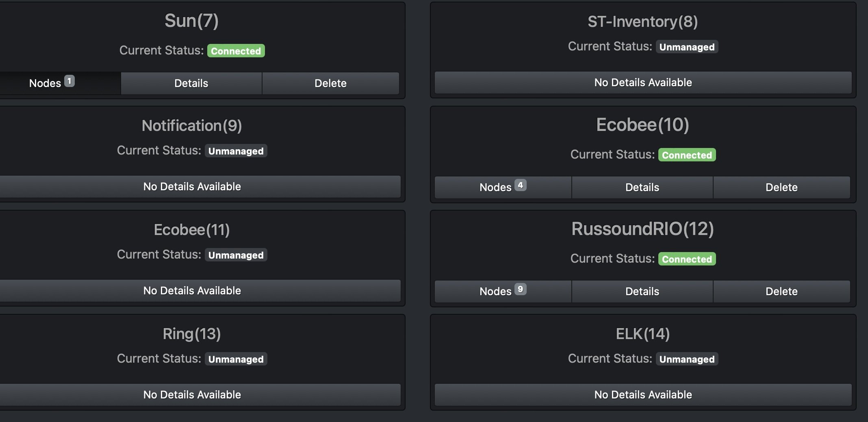Viewport: 868px width, 422px height.
Task: Click the Connected status badge on Sun(7)
Action: pos(236,51)
